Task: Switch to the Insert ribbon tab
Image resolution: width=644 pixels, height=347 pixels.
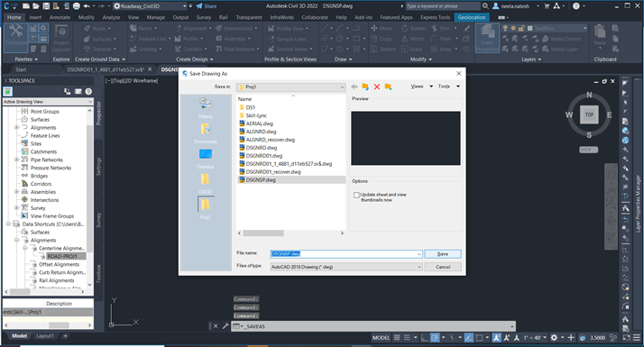Action: point(35,17)
